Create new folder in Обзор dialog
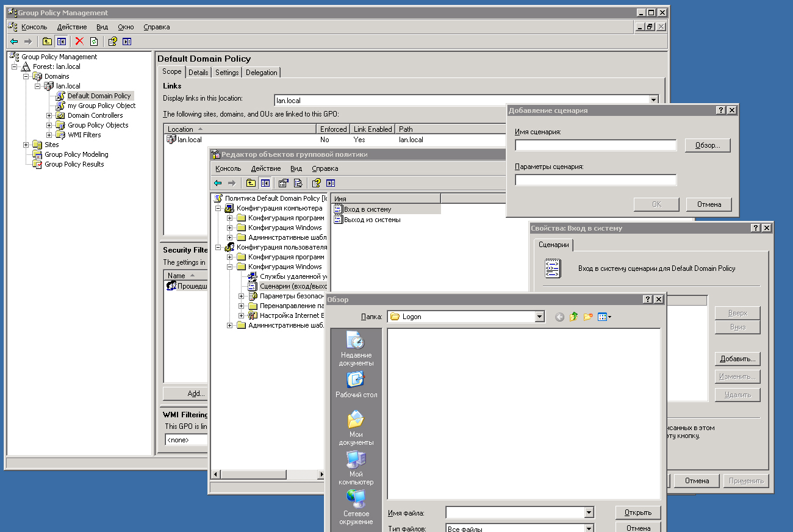This screenshot has height=532, width=793. (588, 317)
